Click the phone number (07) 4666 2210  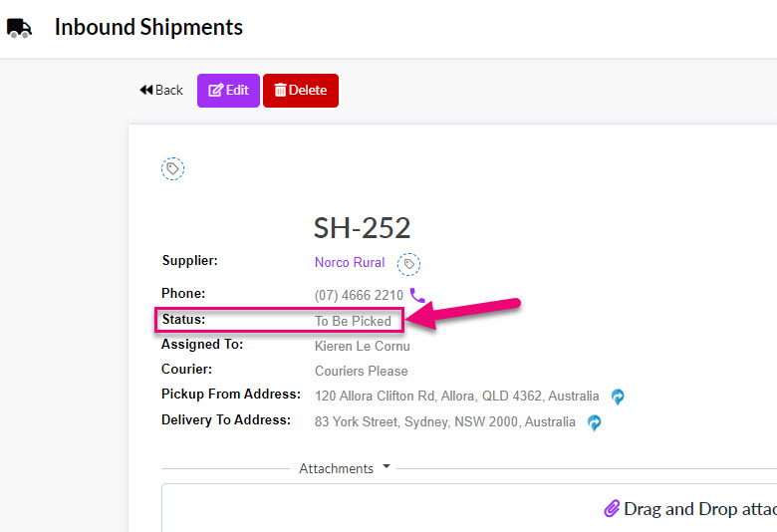(359, 296)
